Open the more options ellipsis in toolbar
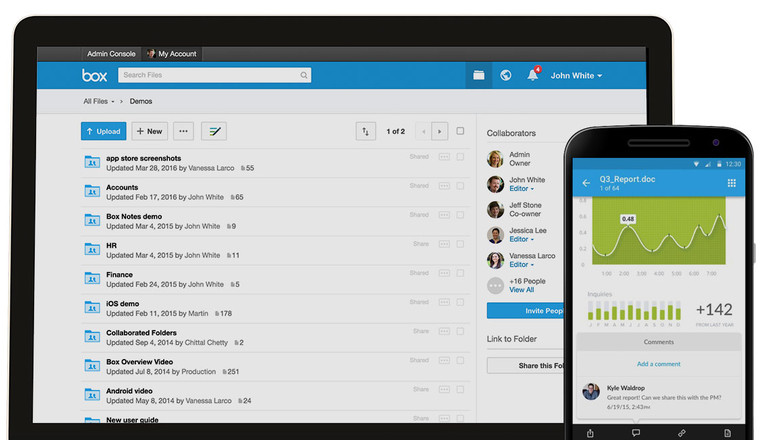This screenshot has height=440, width=768. coord(182,131)
